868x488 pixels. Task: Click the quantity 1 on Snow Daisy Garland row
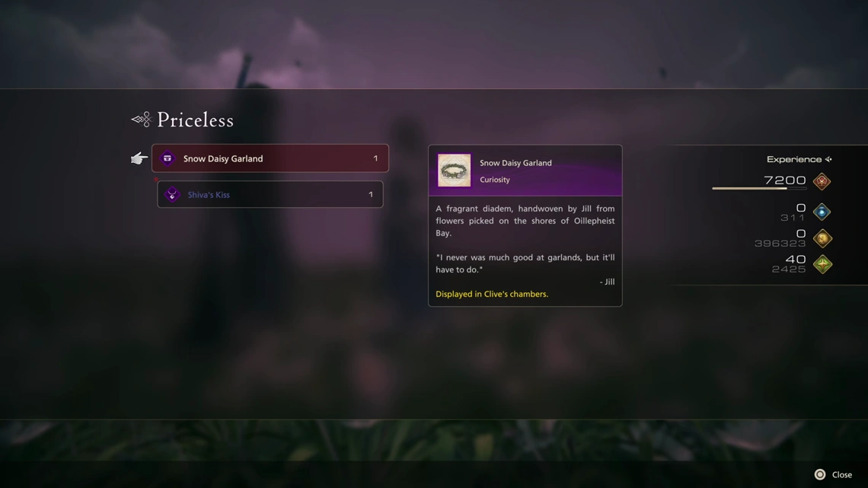point(375,158)
